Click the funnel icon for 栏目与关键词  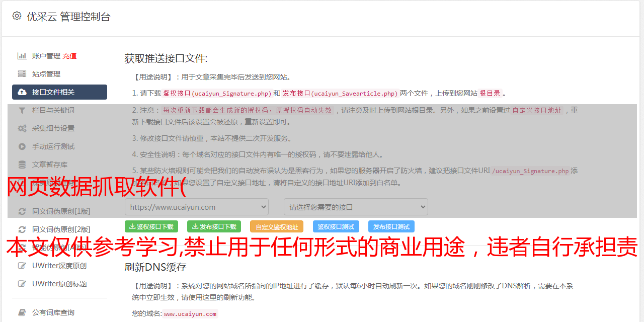[x=22, y=110]
